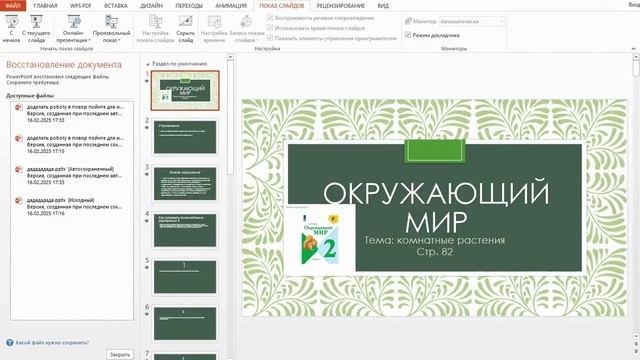Select slide 1 thumbnail
The height and width of the screenshot is (360, 640).
coord(185,90)
